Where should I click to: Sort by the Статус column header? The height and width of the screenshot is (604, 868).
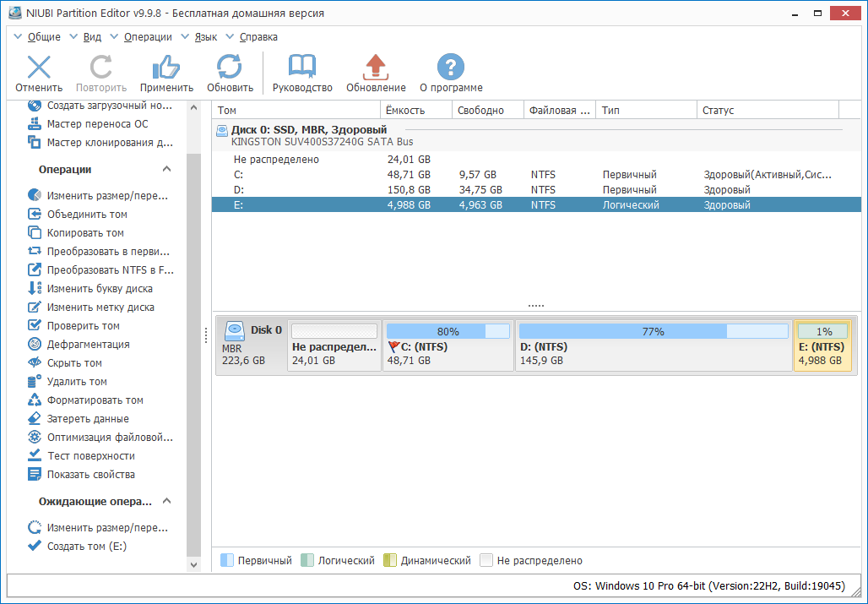pos(768,110)
